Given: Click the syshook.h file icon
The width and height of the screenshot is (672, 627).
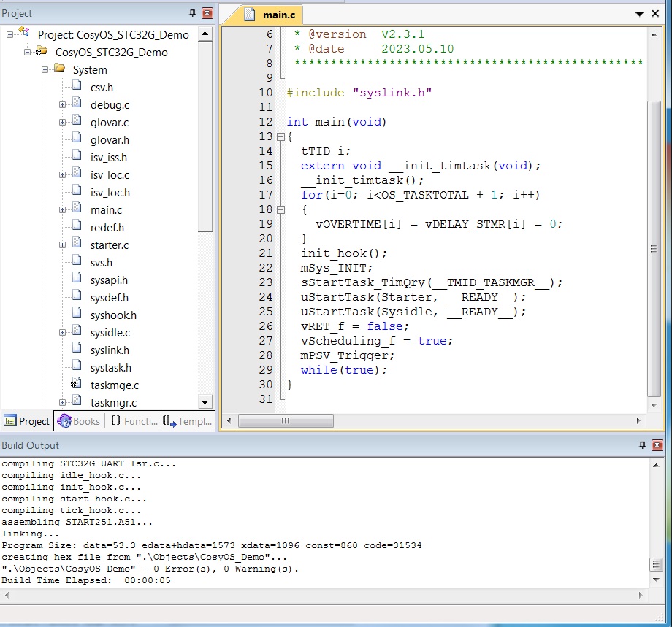Looking at the screenshot, I should point(77,313).
